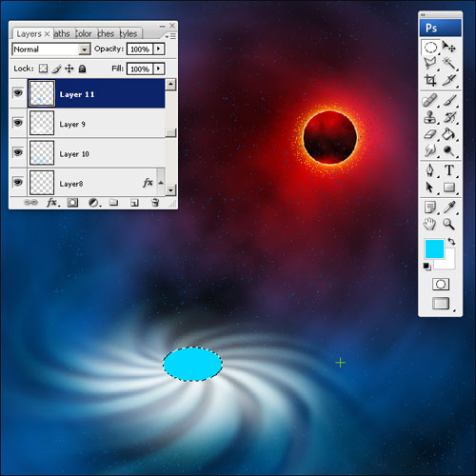Expand the toolbox double-arrow toggle
This screenshot has width=476, height=476.
point(423,15)
